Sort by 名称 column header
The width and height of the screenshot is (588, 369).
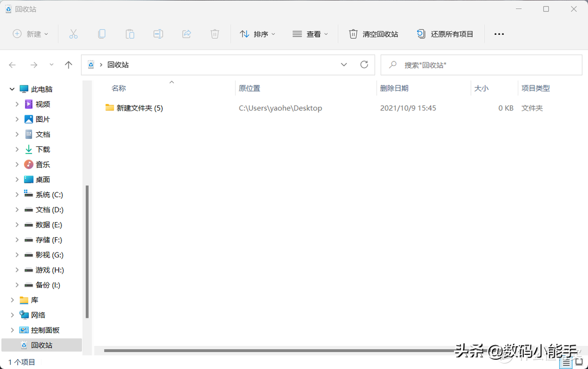click(119, 88)
